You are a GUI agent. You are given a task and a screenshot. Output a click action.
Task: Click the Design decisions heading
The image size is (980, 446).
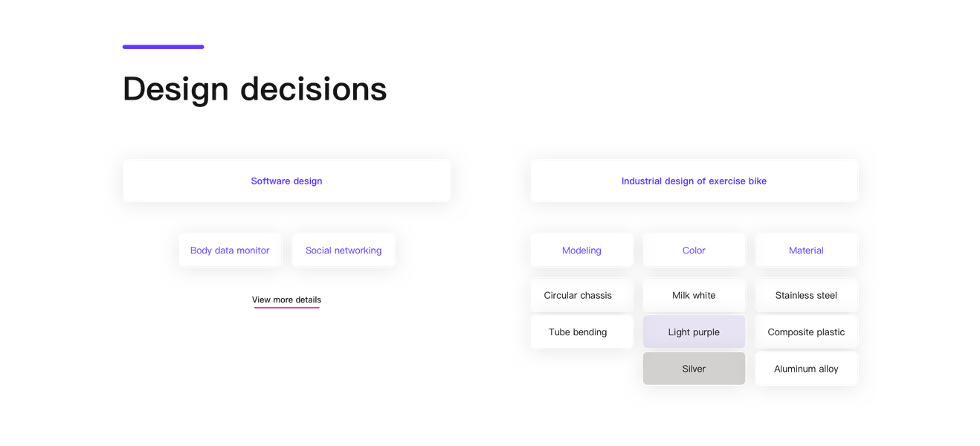[254, 89]
